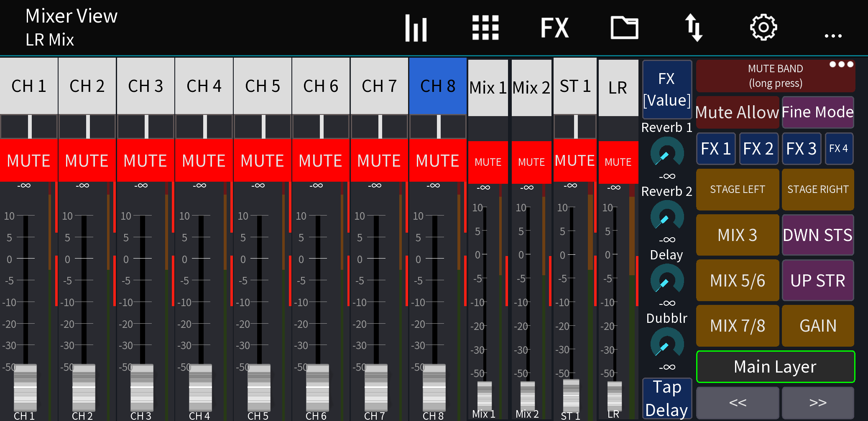Viewport: 868px width, 421px height.
Task: Open the Main Layer selector
Action: point(775,367)
